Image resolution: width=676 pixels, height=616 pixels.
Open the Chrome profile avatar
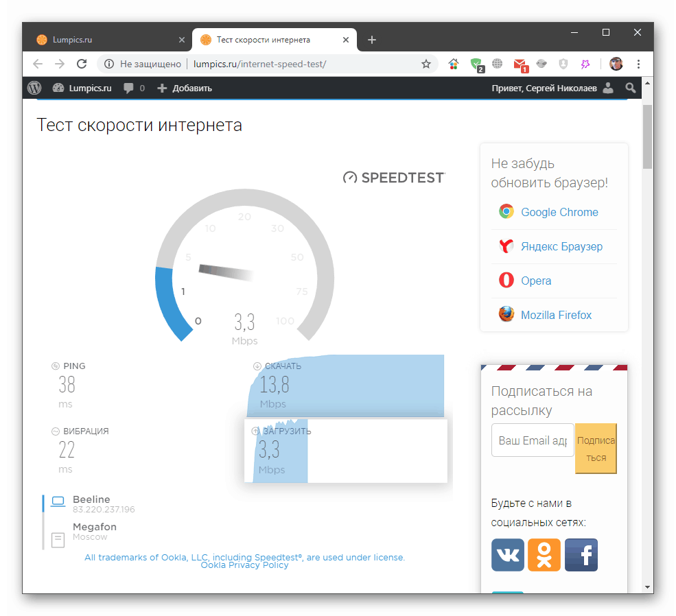[x=616, y=64]
